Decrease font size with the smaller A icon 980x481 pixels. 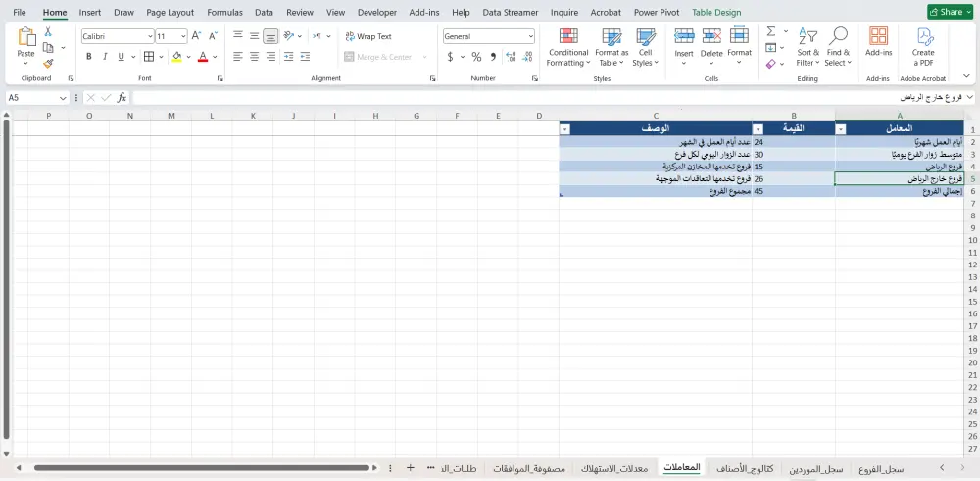(x=213, y=36)
